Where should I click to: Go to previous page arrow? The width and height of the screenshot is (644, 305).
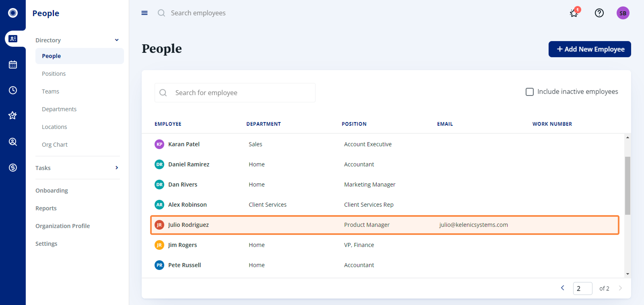coord(562,288)
